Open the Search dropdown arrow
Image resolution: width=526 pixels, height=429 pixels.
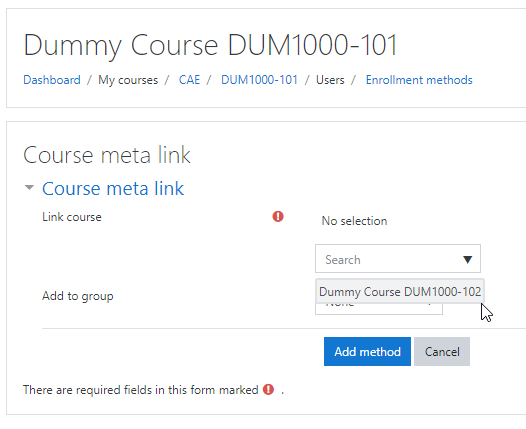tap(467, 259)
